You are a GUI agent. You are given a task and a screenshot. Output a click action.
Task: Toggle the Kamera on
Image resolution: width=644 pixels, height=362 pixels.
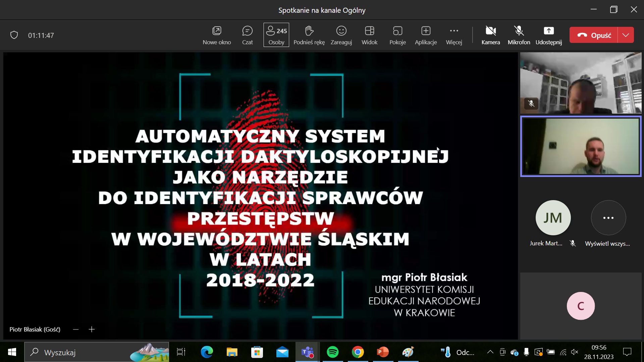[x=490, y=35]
